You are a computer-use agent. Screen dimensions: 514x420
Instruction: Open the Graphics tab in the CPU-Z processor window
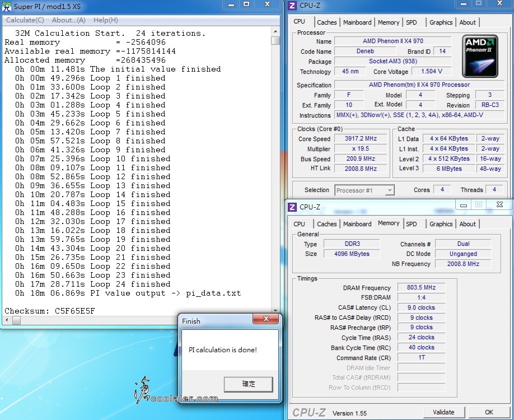pyautogui.click(x=441, y=22)
